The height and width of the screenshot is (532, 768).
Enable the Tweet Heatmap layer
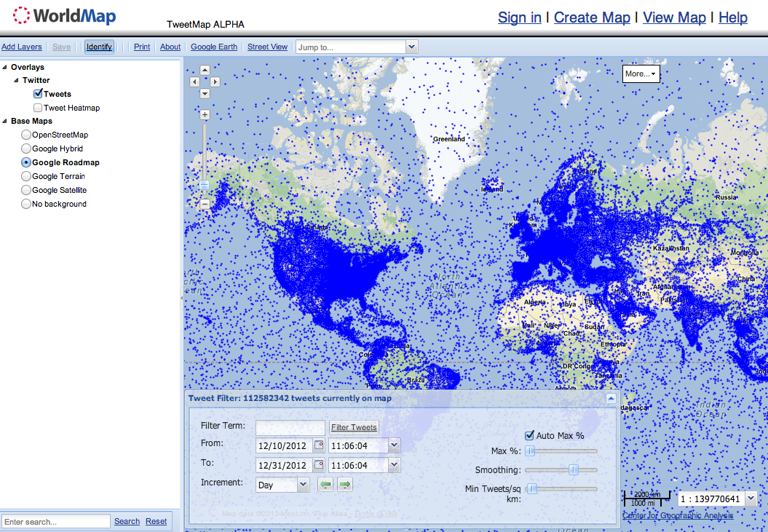coord(38,108)
